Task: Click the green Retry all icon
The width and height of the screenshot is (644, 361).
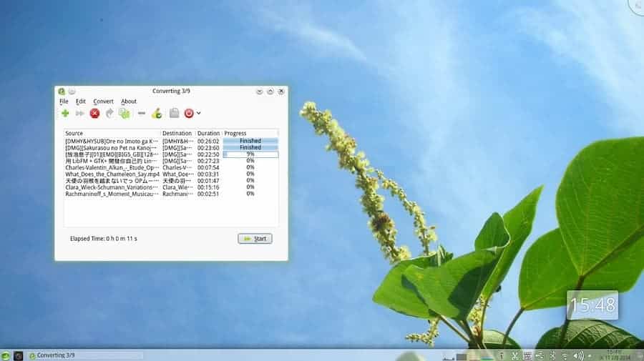Action: pos(125,113)
